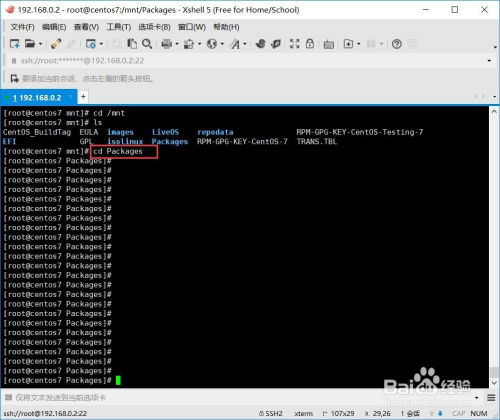The height and width of the screenshot is (420, 500).
Task: Click the New Session icon in toolbar
Action: (x=14, y=44)
